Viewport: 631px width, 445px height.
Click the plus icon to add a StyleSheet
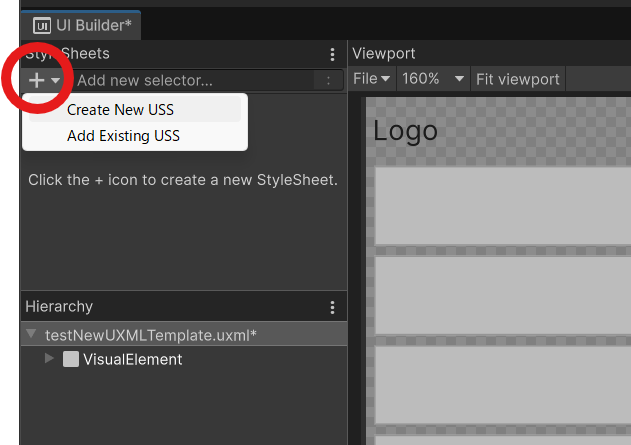pos(37,80)
